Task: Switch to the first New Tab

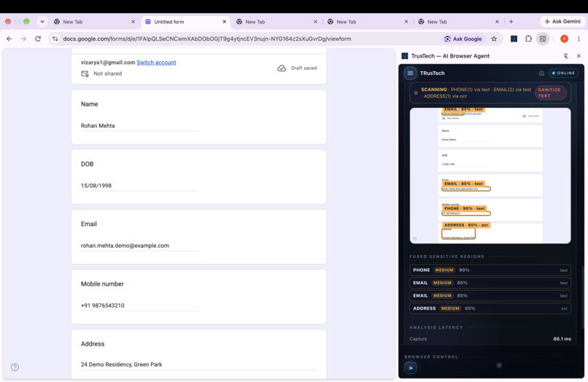Action: click(x=94, y=22)
